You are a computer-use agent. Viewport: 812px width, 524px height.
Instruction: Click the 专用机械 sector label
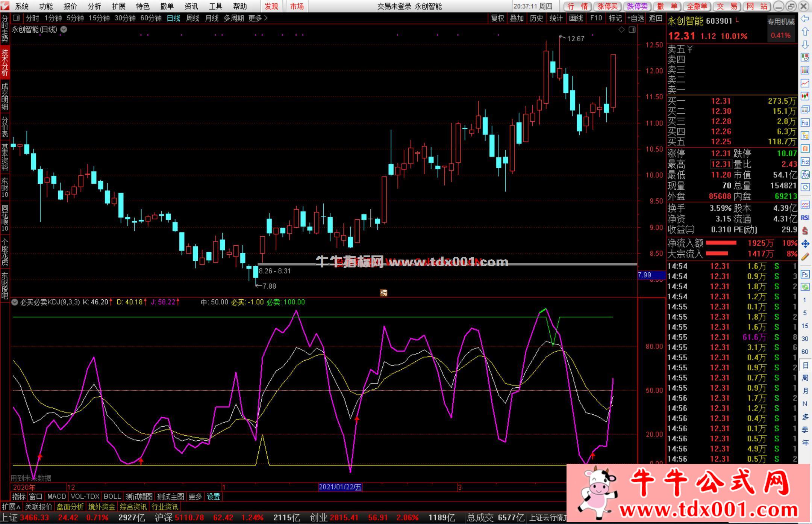pos(781,22)
